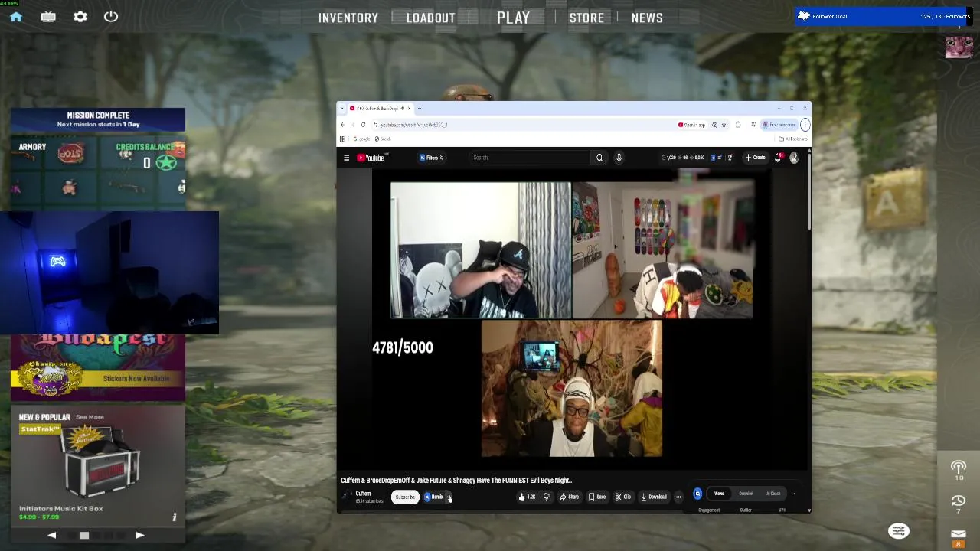Open the STORE tab

[586, 18]
